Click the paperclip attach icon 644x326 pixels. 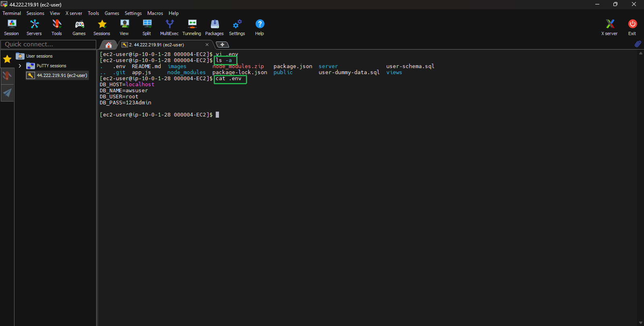point(638,44)
